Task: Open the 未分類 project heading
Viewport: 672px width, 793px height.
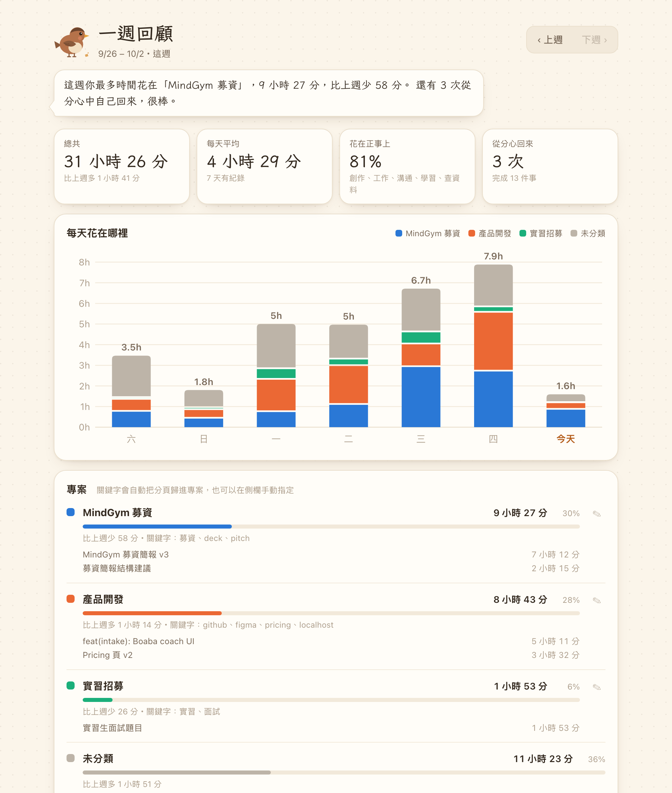Action: coord(98,759)
